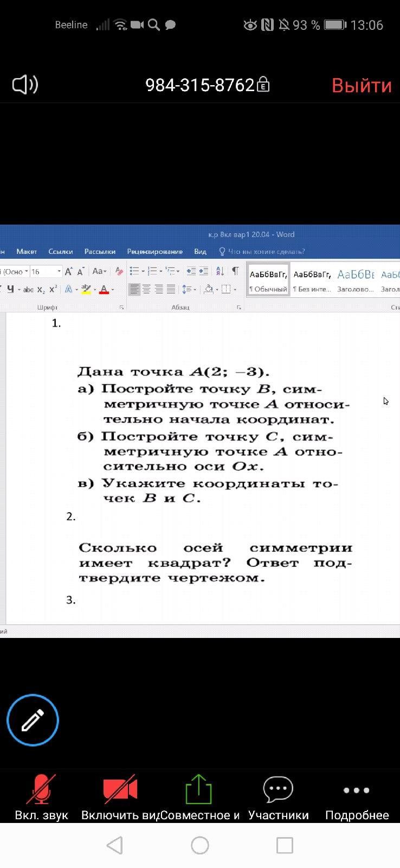The width and height of the screenshot is (400, 868).
Task: Turn on camera with Включить видео
Action: (x=120, y=796)
